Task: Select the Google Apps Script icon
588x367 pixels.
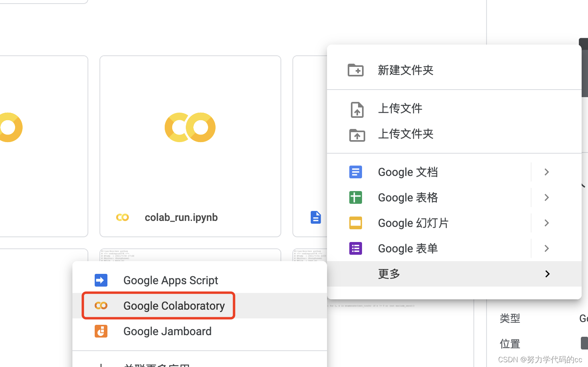Action: pyautogui.click(x=101, y=280)
